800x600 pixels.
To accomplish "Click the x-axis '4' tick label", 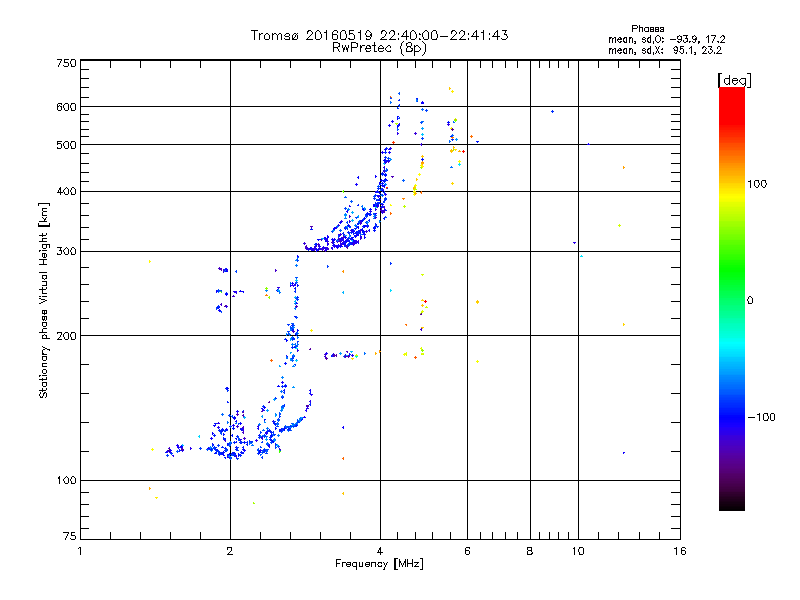I will 380,551.
